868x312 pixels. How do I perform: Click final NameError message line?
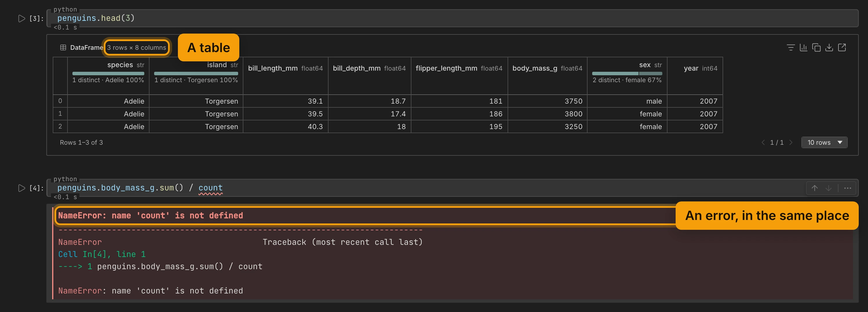click(150, 291)
